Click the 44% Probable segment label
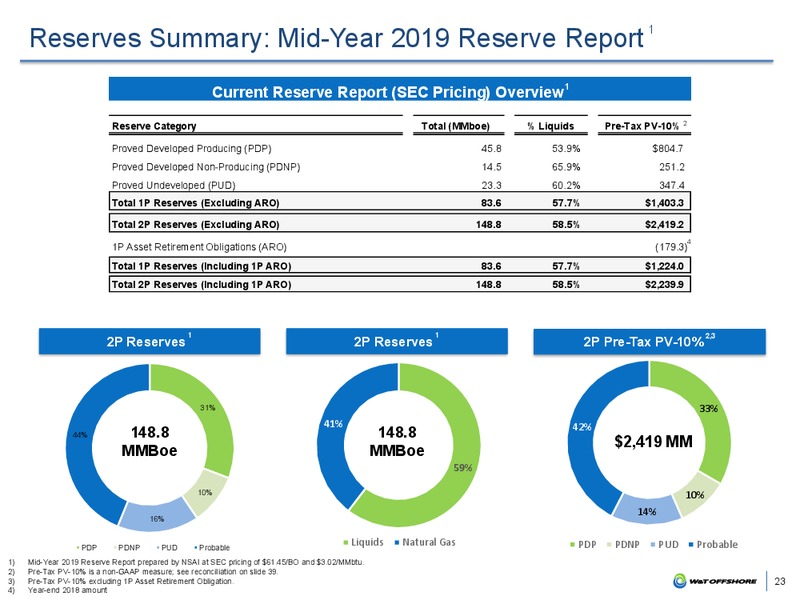The image size is (800, 600). point(81,435)
